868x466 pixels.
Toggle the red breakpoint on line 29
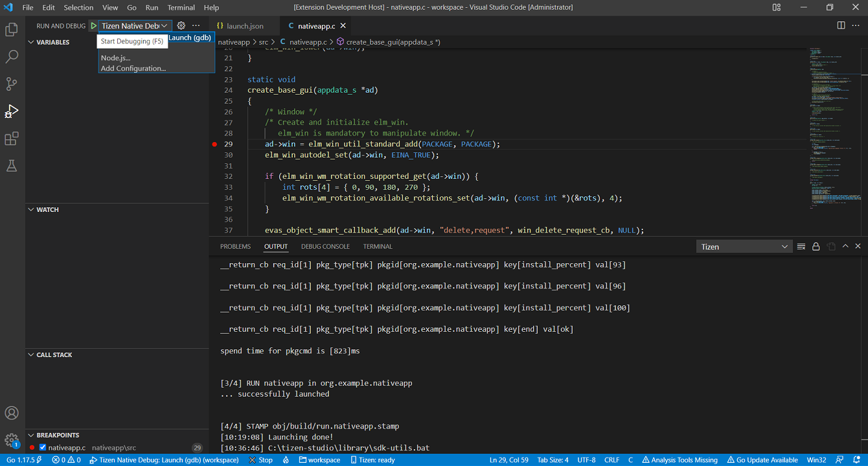click(x=214, y=144)
